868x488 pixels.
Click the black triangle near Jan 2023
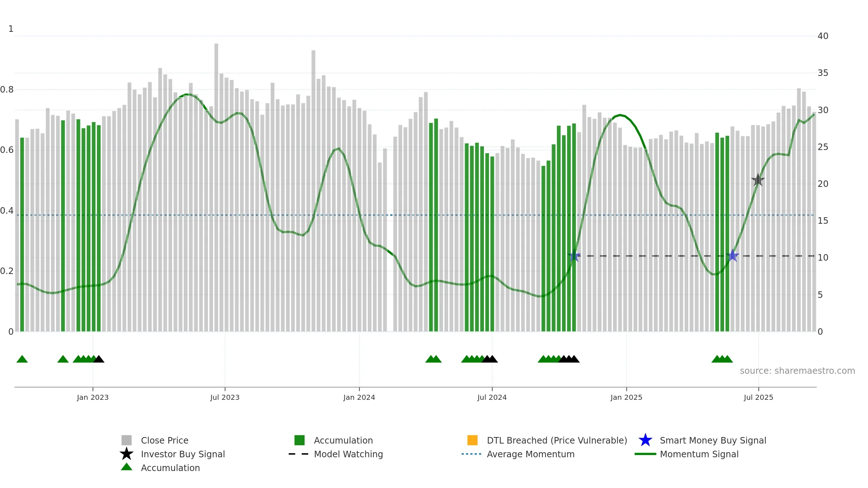pyautogui.click(x=99, y=359)
